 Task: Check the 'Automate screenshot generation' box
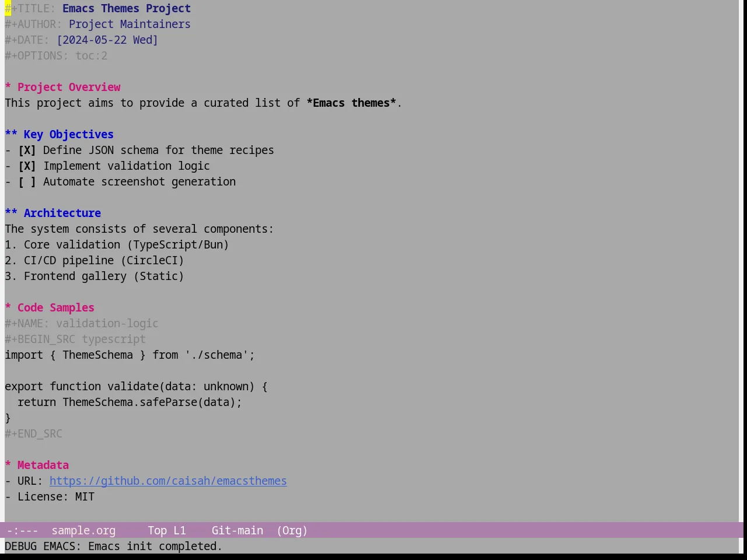[27, 182]
